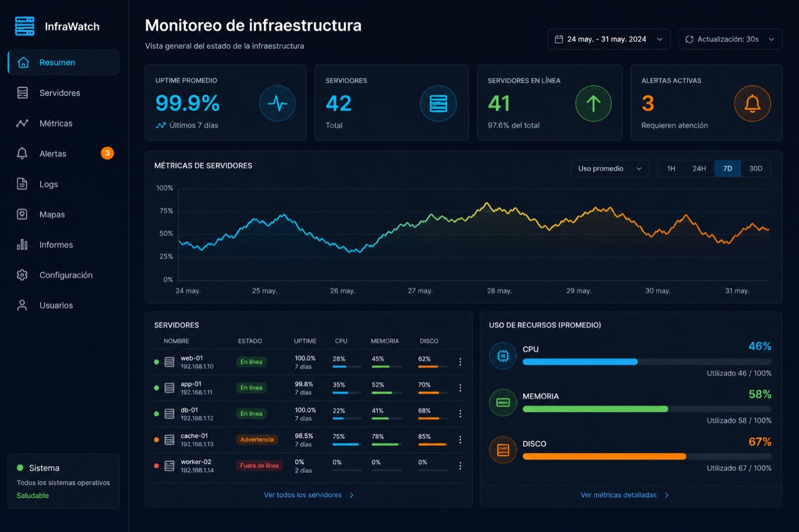Go to the Resumen section
Image resolution: width=799 pixels, height=532 pixels.
64,62
